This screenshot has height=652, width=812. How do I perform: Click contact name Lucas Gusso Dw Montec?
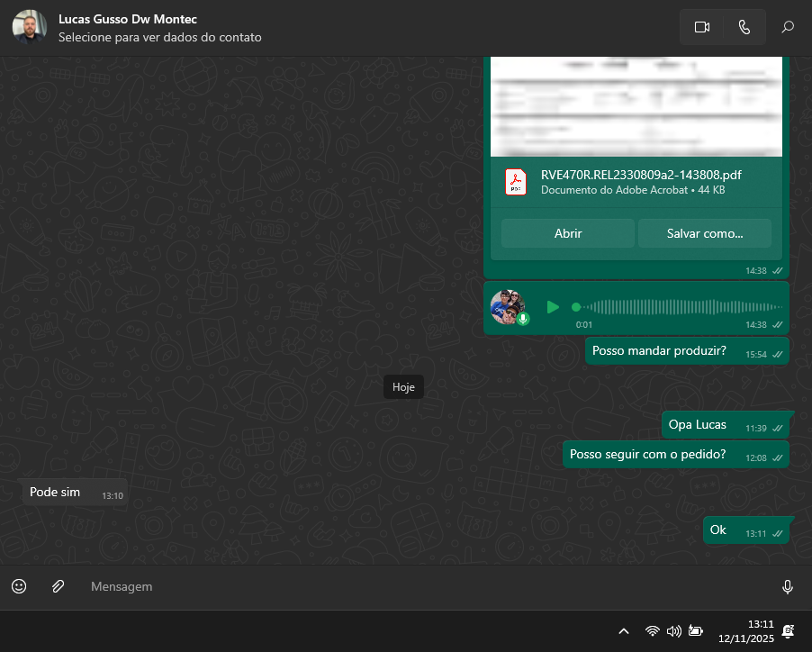[x=127, y=19]
